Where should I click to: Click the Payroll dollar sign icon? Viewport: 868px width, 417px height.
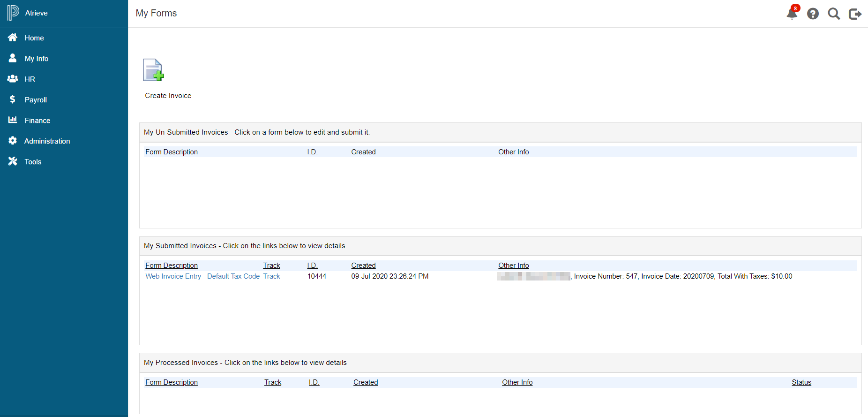click(x=13, y=99)
